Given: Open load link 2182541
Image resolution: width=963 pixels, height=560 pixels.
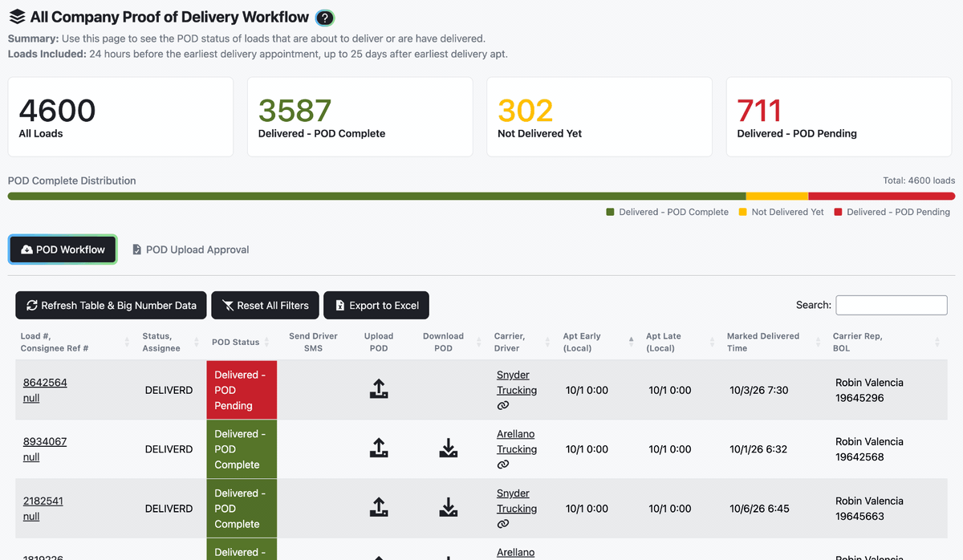Looking at the screenshot, I should pyautogui.click(x=45, y=501).
